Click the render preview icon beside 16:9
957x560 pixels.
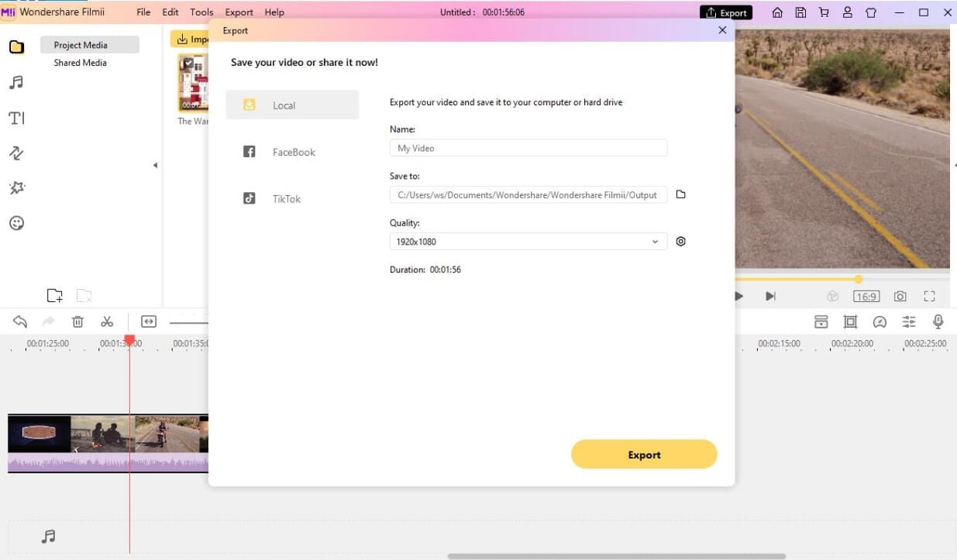[833, 296]
